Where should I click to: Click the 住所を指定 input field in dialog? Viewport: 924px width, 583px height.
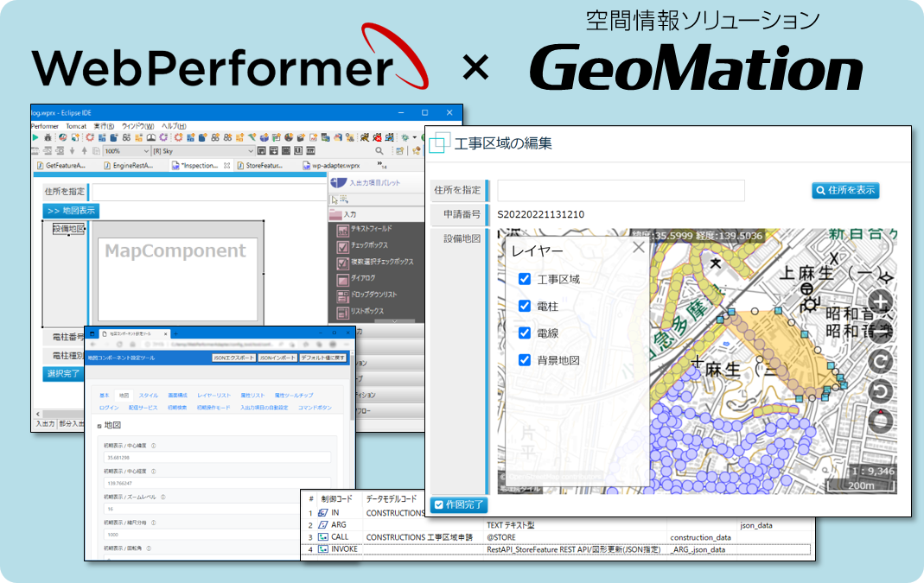pyautogui.click(x=621, y=191)
